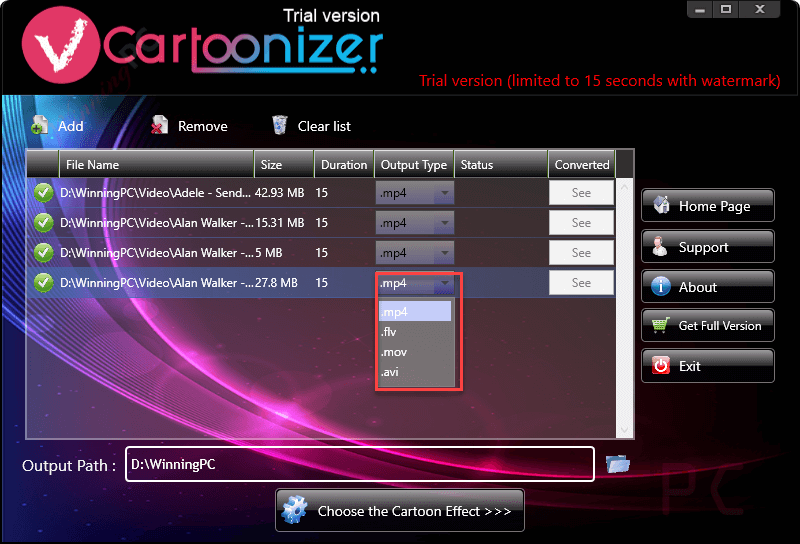
Task: Click the Home Page house icon
Action: (x=662, y=205)
